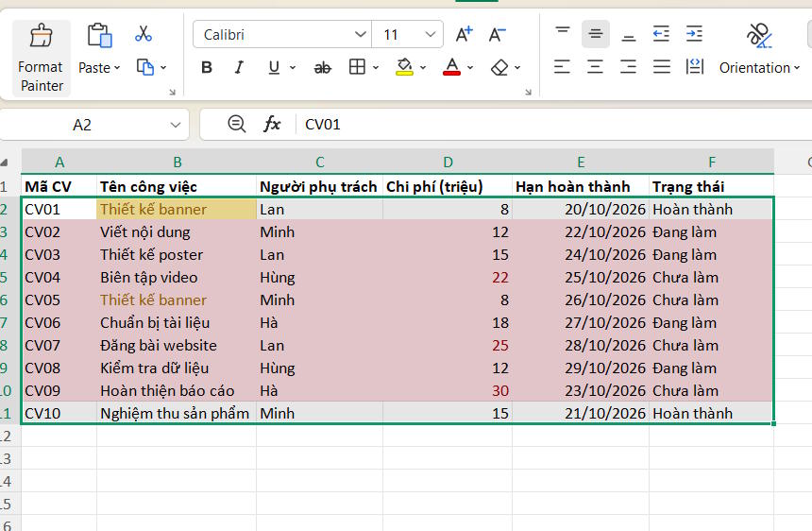Image resolution: width=812 pixels, height=531 pixels.
Task: Click the Clear eraser icon
Action: [x=499, y=68]
